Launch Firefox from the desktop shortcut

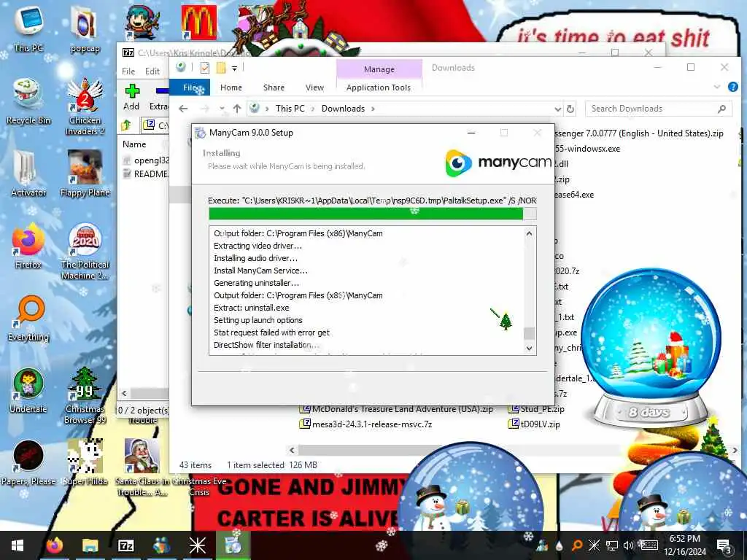(28, 246)
